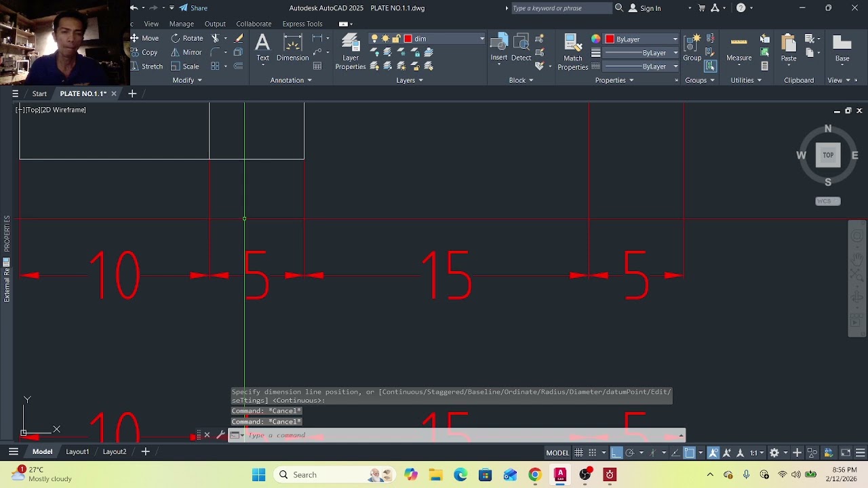
Task: Insert a Table from Annotation panel
Action: pyautogui.click(x=317, y=66)
